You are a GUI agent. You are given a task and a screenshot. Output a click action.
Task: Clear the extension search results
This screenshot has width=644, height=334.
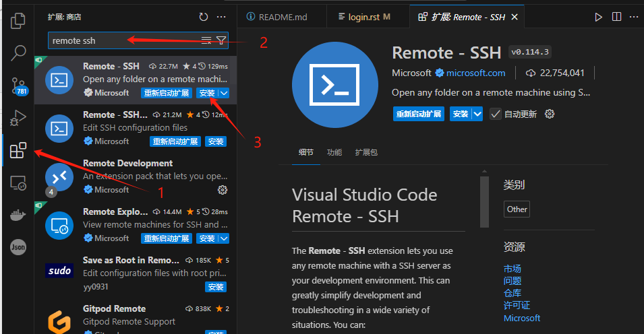tap(206, 40)
